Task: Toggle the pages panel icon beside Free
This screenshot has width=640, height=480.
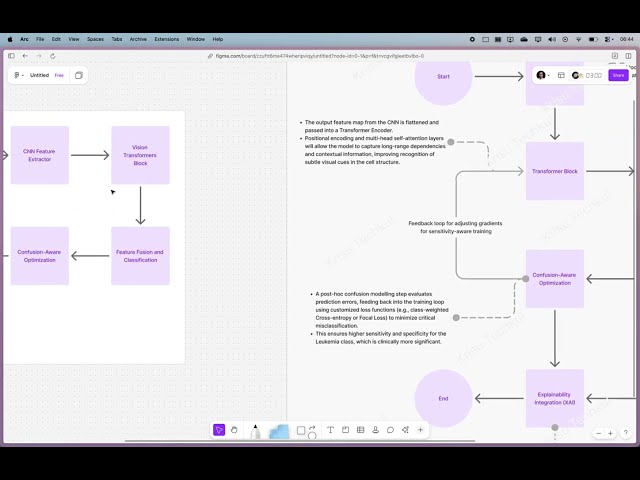Action: (79, 75)
